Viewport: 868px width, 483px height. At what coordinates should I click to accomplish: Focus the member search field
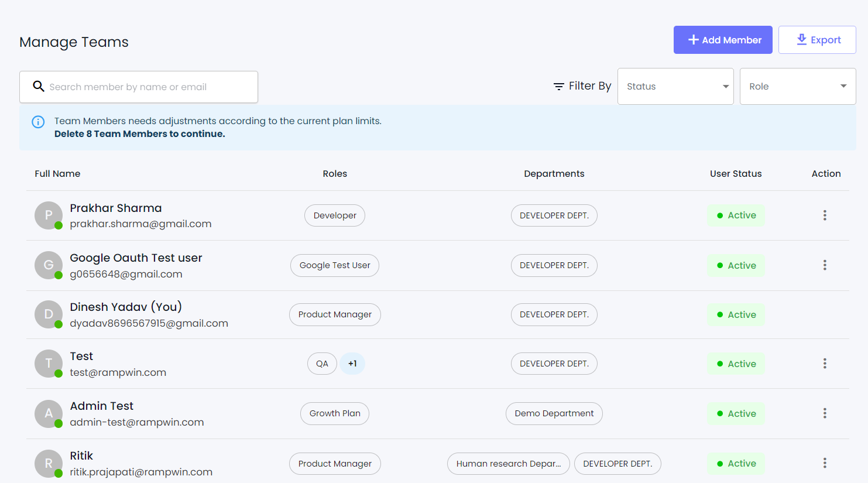146,87
